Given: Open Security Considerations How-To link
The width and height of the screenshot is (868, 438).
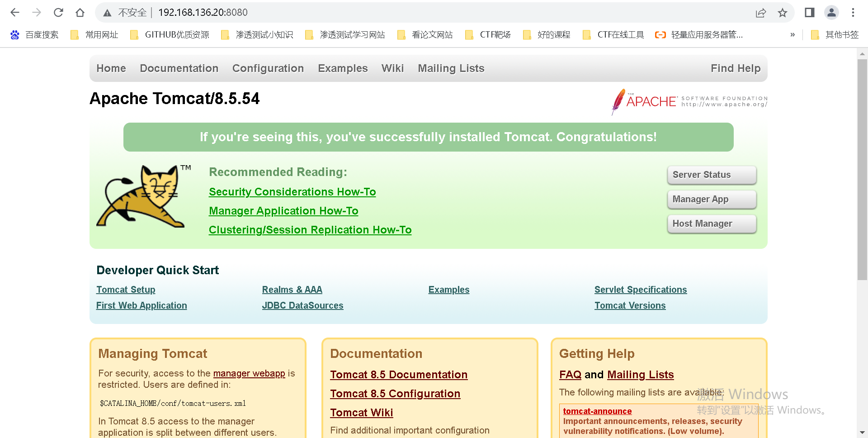Looking at the screenshot, I should tap(292, 192).
